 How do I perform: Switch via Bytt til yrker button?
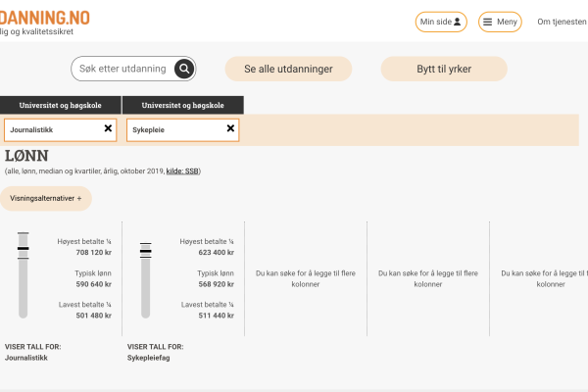(444, 69)
